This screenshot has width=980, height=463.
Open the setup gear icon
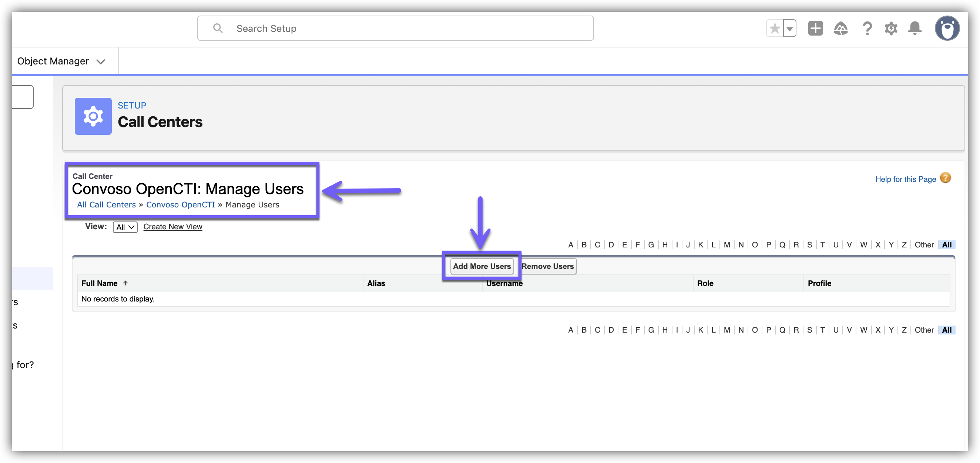[x=890, y=29]
